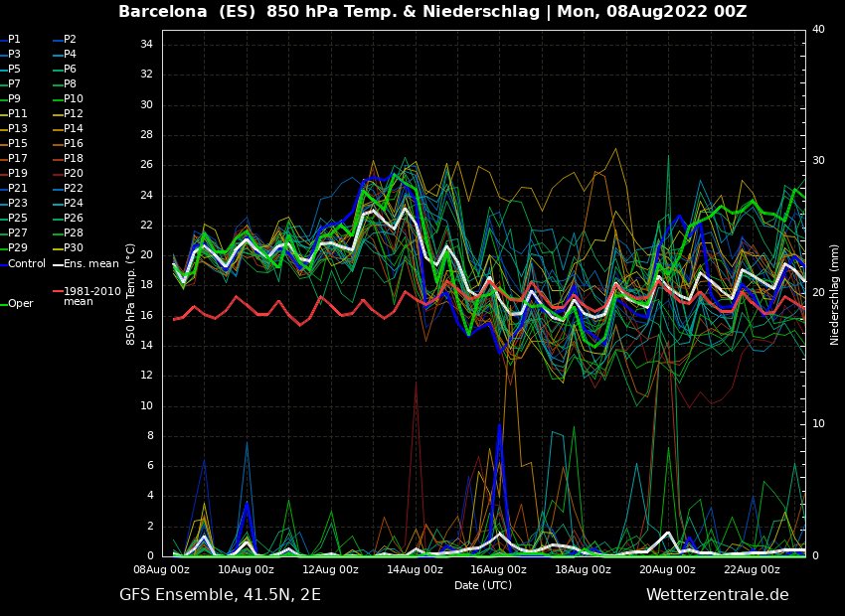Choose the P15 legend entry
This screenshot has height=616, width=845.
tap(14, 143)
